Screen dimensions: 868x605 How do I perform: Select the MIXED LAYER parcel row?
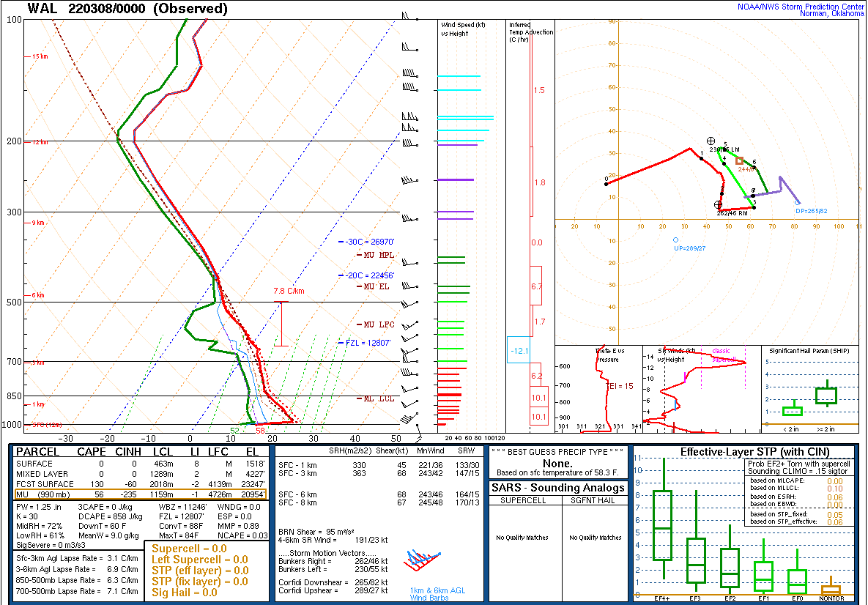[x=141, y=474]
